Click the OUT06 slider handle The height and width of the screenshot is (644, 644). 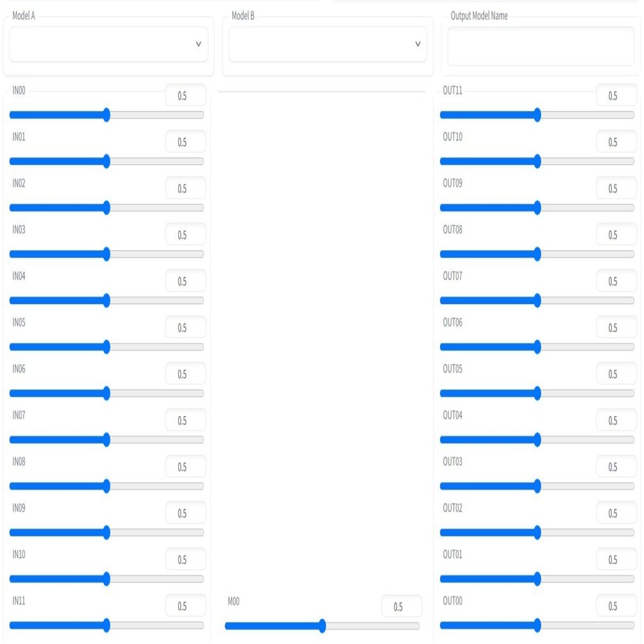point(538,347)
